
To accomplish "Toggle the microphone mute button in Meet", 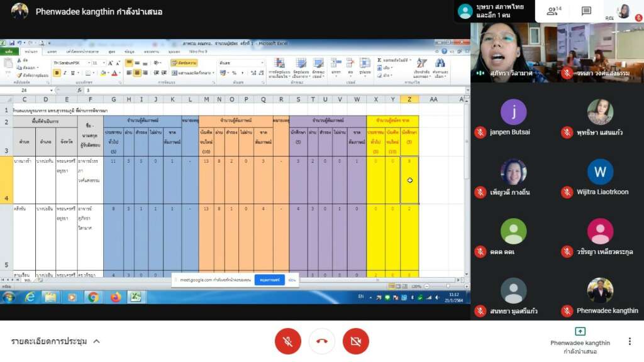I will point(287,341).
